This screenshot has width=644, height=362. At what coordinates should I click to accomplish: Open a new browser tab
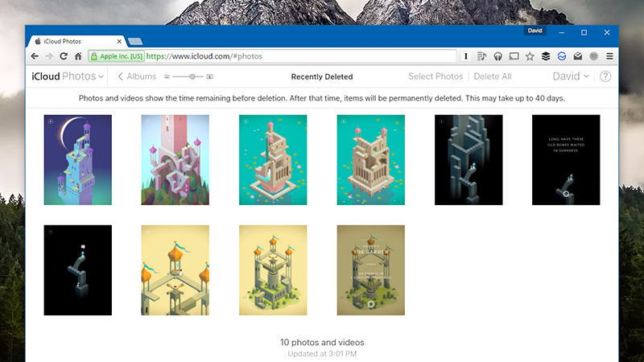(134, 42)
